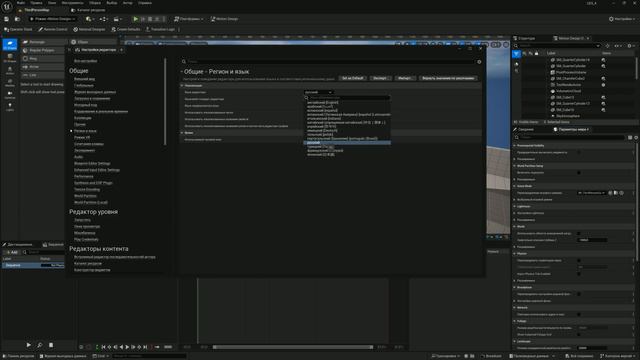Toggle visibility icon for SM_QuarterCylinder14
This screenshot has height=360, width=640.
click(603, 60)
